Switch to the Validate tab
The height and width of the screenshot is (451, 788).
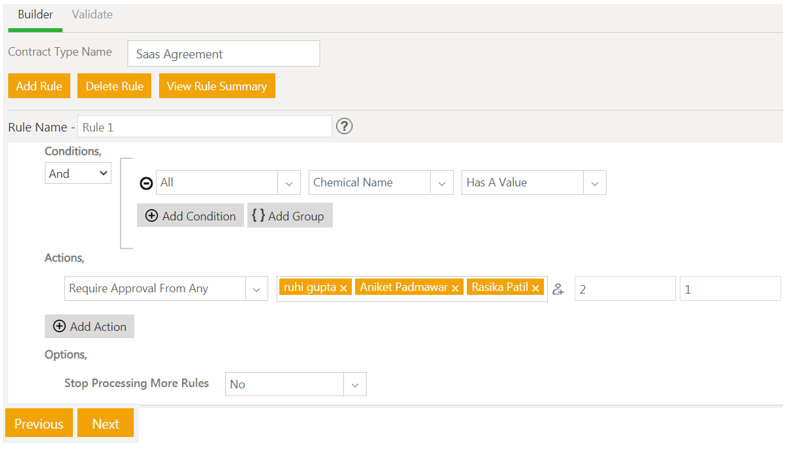(x=92, y=15)
